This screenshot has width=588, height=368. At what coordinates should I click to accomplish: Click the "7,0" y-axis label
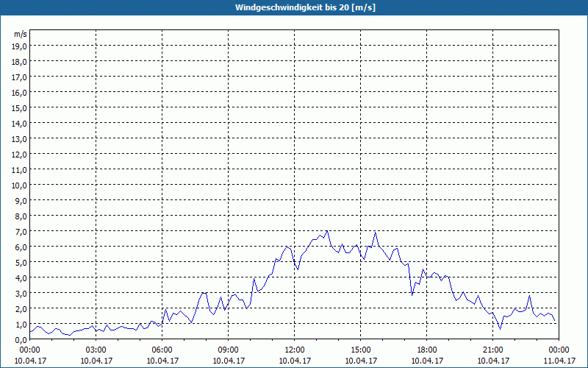pos(21,232)
